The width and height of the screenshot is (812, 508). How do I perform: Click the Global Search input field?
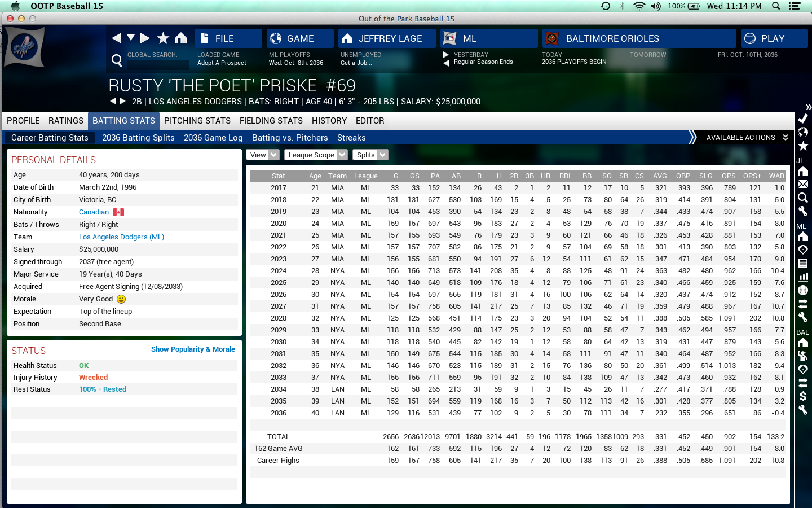[x=158, y=64]
